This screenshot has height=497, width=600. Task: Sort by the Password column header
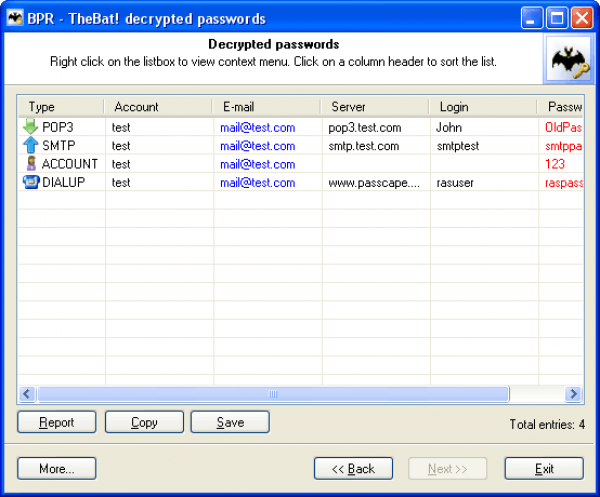tap(560, 107)
